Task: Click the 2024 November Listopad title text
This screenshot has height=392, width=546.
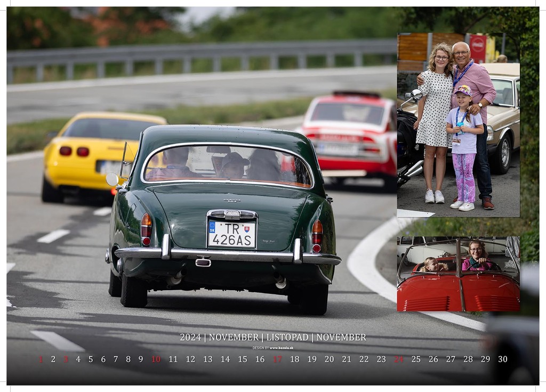Action: tap(273, 337)
